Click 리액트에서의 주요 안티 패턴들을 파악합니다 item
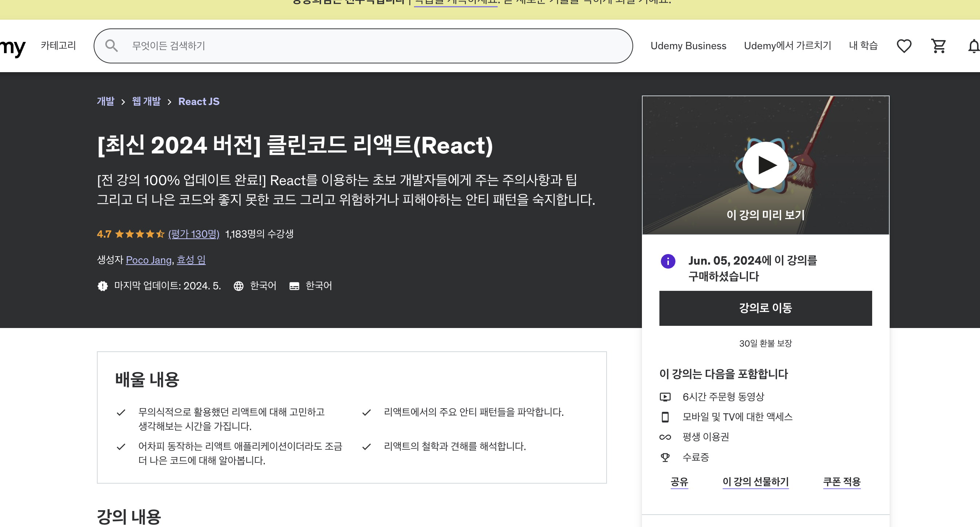Image resolution: width=980 pixels, height=527 pixels. point(474,412)
